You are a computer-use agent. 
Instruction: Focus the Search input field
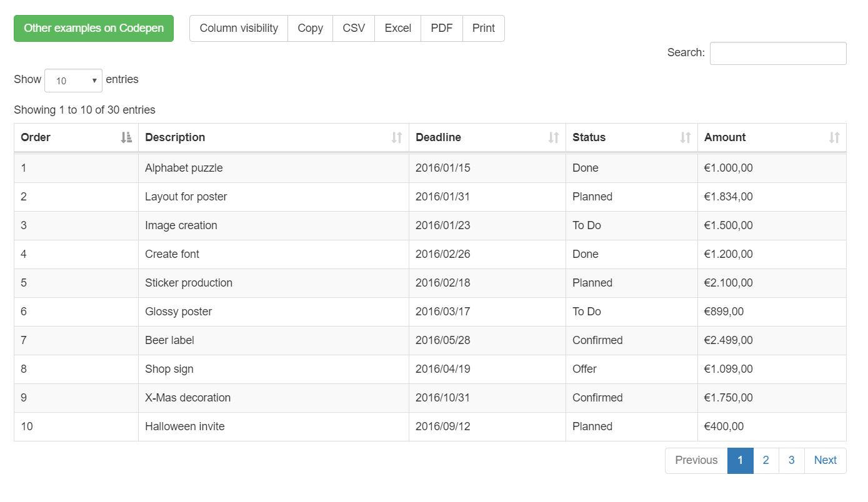[778, 53]
